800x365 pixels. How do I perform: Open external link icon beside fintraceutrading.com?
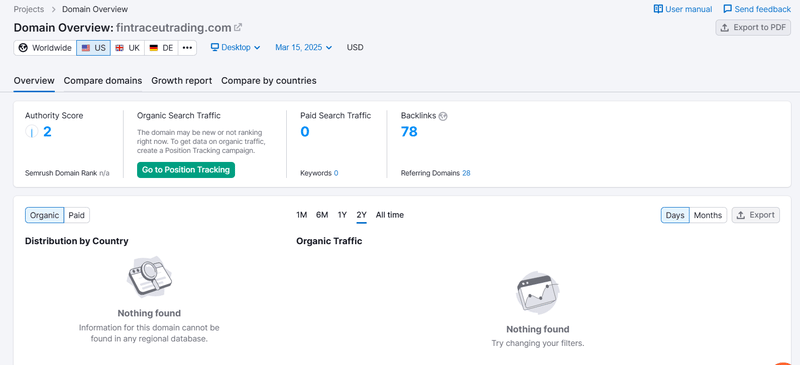[238, 27]
